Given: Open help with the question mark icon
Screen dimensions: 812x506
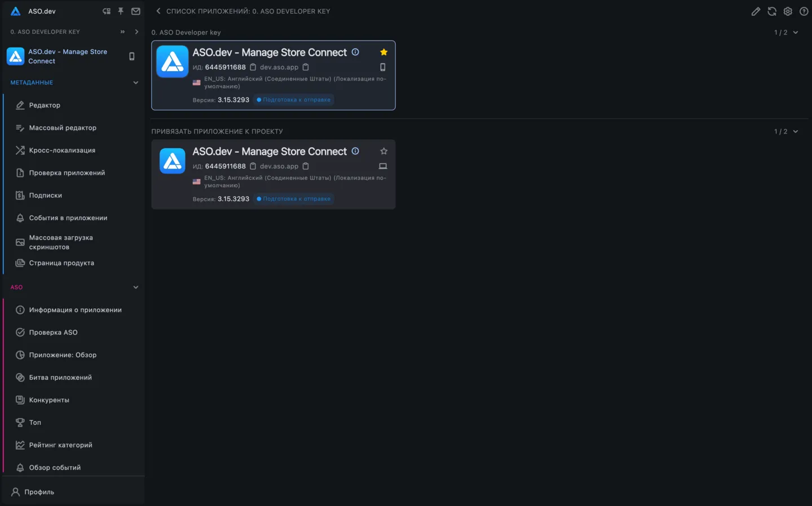Looking at the screenshot, I should click(804, 11).
